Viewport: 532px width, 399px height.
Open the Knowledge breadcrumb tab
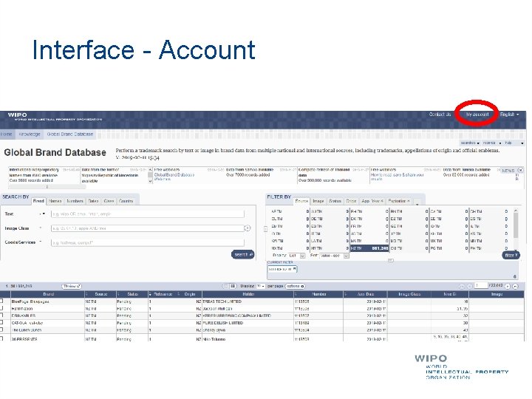29,134
